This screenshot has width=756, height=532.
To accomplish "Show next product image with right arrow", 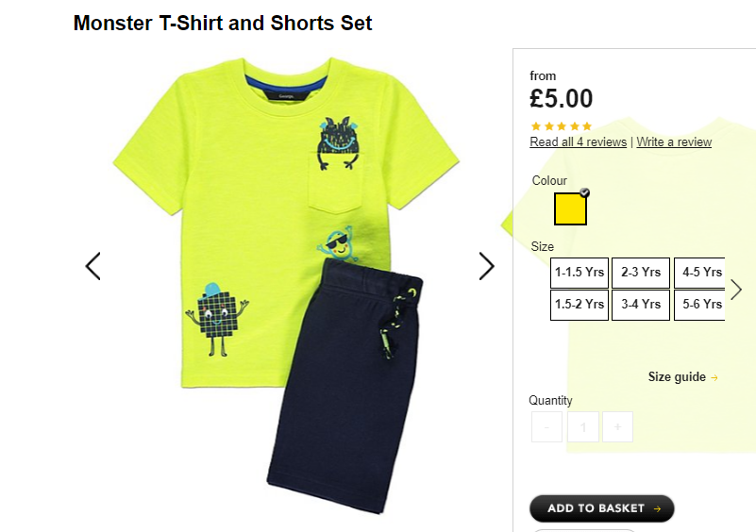I will tap(486, 266).
